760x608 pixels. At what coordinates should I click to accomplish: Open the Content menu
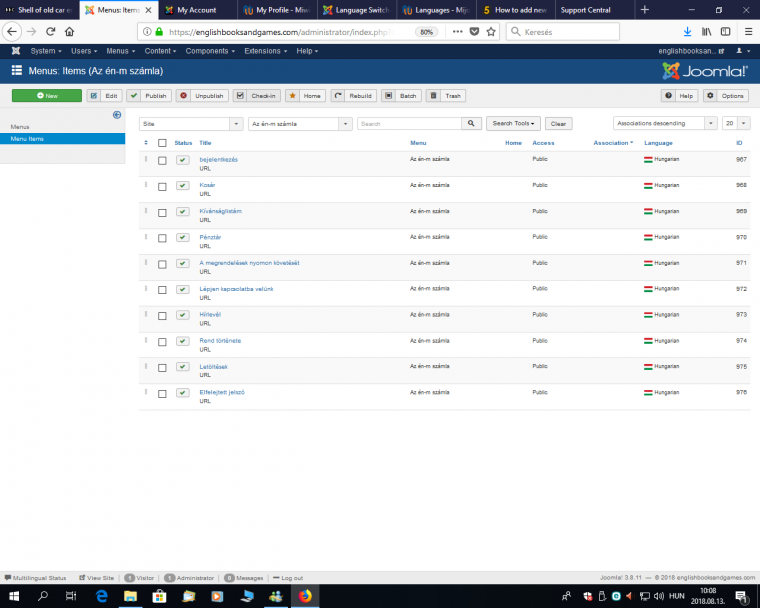(160, 51)
